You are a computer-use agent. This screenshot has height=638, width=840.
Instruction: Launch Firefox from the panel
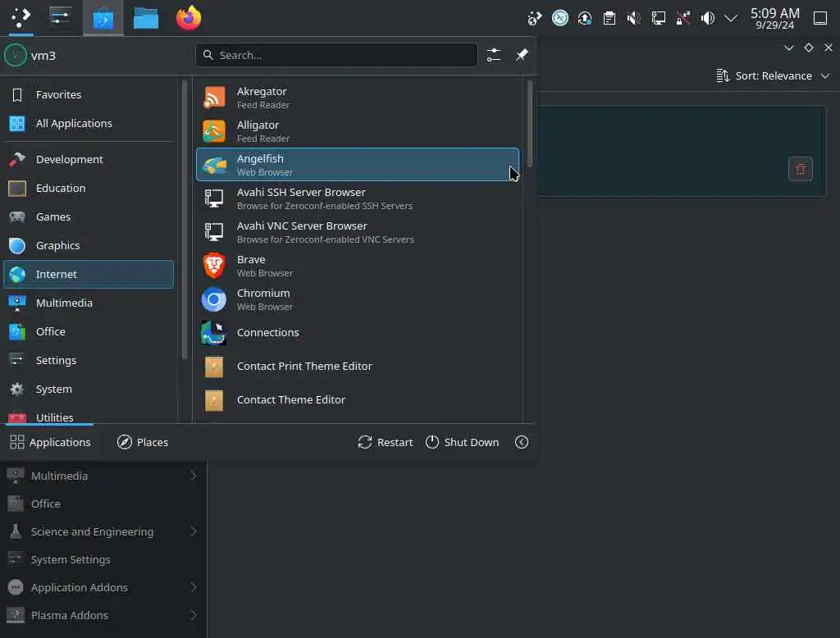[x=189, y=18]
